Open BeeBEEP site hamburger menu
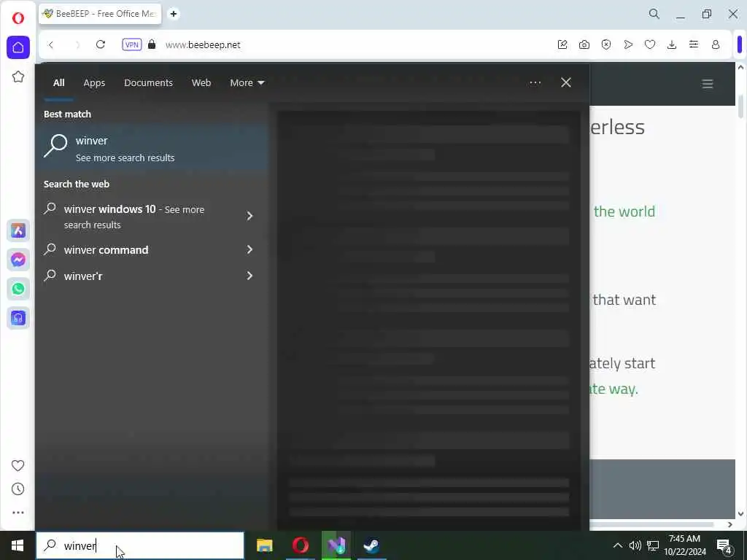Image resolution: width=747 pixels, height=560 pixels. click(x=708, y=85)
